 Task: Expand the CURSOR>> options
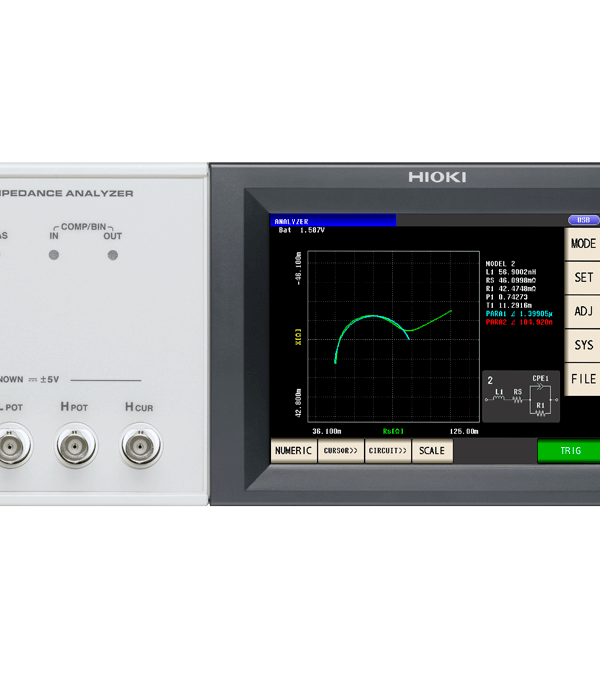(x=341, y=451)
